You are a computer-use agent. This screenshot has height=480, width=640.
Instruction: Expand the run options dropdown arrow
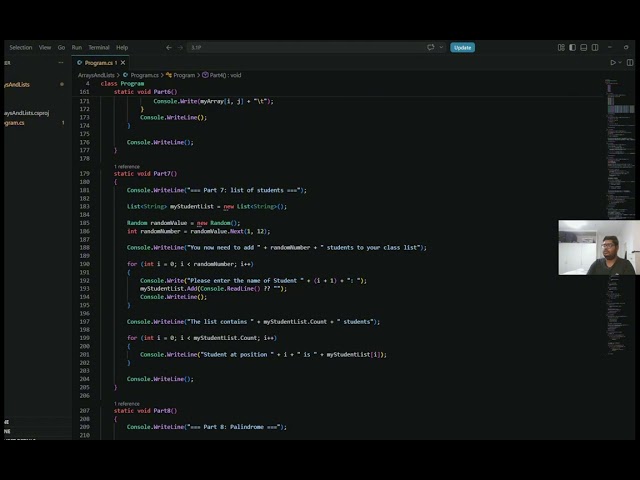tap(620, 62)
